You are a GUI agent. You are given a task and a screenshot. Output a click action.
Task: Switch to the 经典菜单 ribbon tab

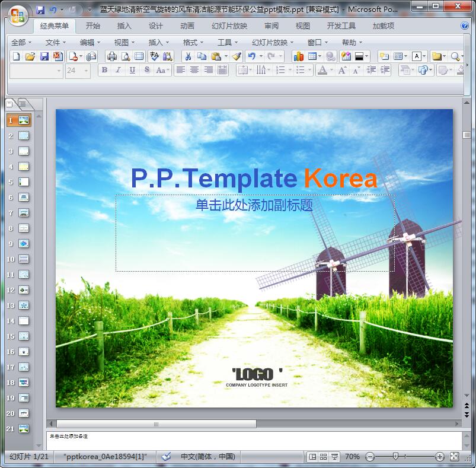click(x=55, y=26)
